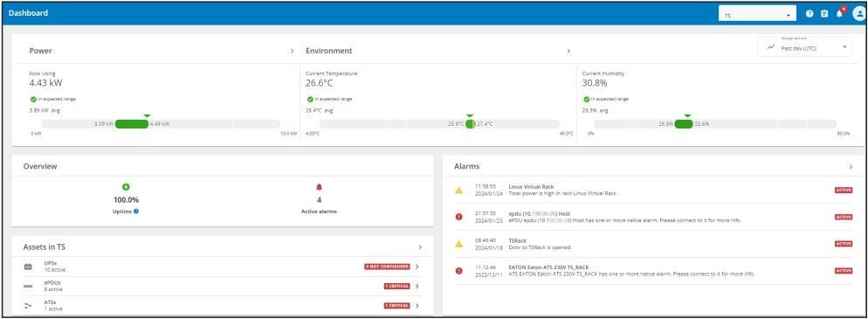
Task: Open the Linux Virtual Rack alarm title
Action: 531,187
